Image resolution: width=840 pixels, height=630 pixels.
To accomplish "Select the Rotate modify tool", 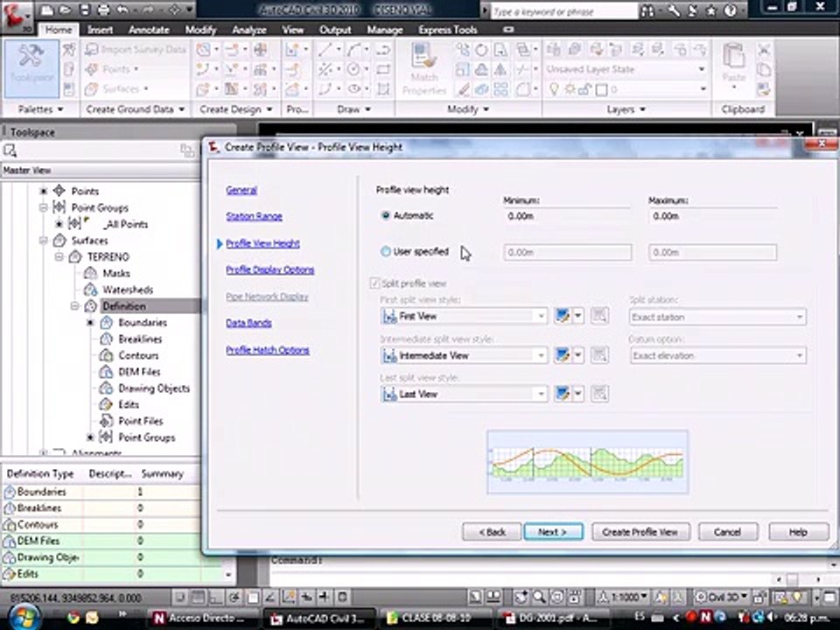I will click(x=481, y=50).
